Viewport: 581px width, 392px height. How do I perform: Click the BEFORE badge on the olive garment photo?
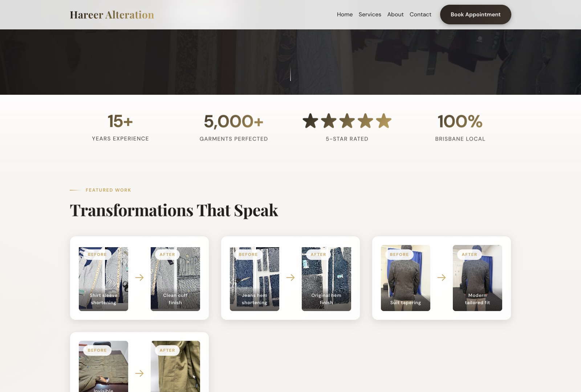[x=97, y=350]
